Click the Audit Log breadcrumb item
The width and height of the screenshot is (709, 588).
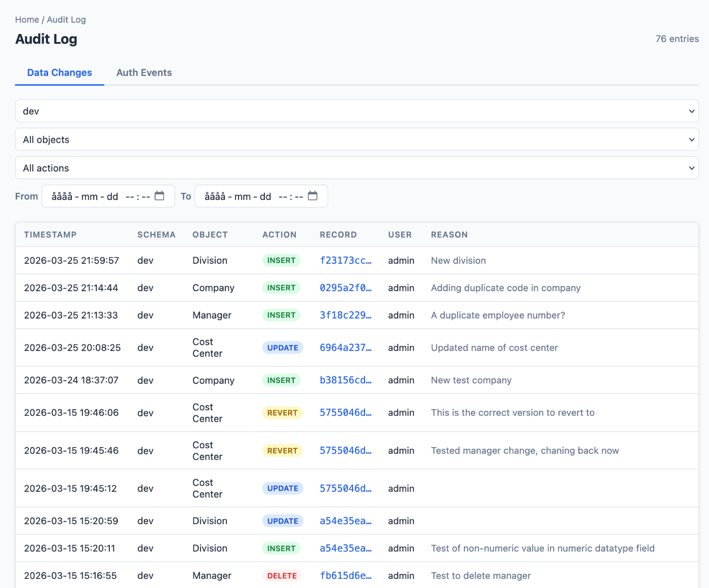(66, 20)
